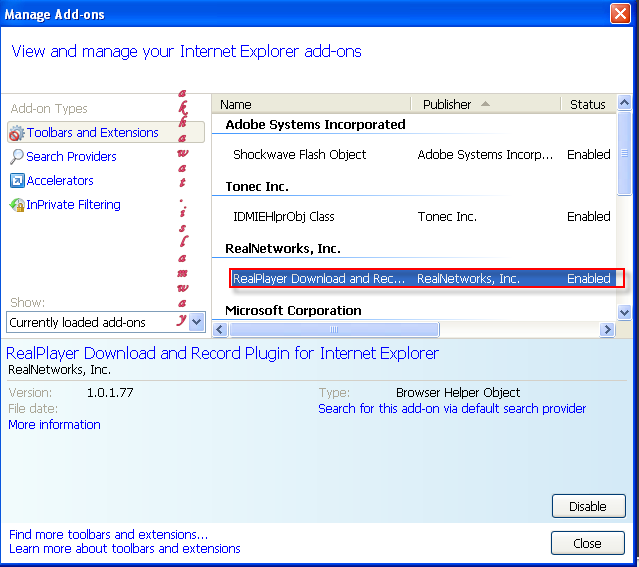Click the vertical scrollbar down arrow

click(624, 313)
